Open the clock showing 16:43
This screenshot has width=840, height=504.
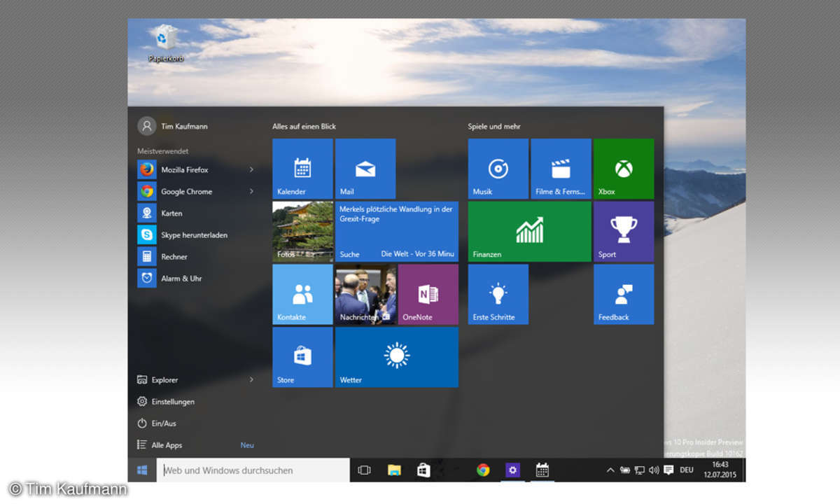pos(720,470)
